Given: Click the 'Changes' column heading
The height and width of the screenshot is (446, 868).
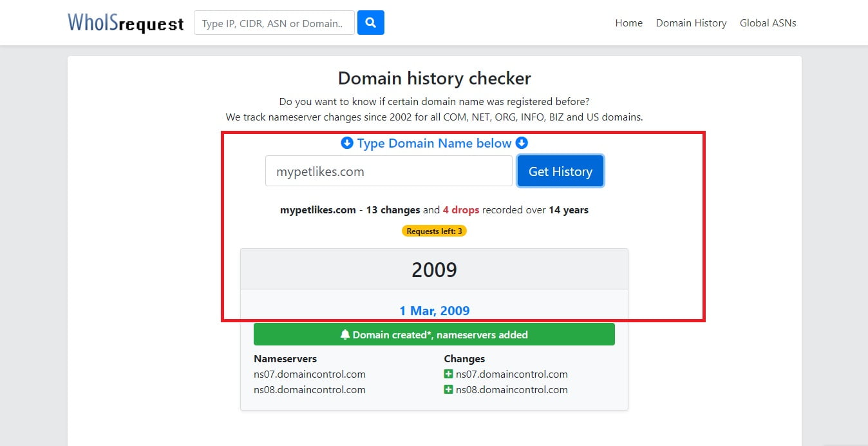Looking at the screenshot, I should (x=464, y=358).
